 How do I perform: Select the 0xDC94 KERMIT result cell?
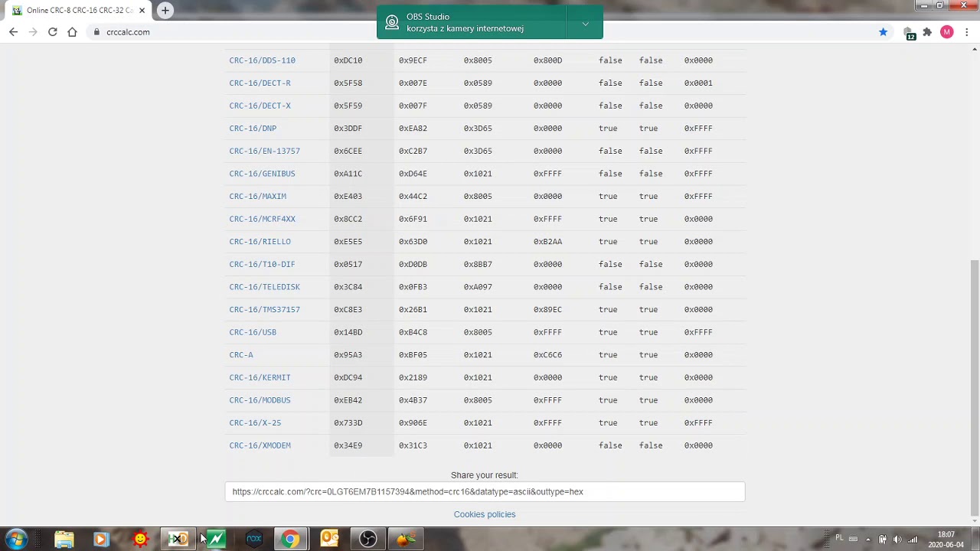tap(348, 377)
